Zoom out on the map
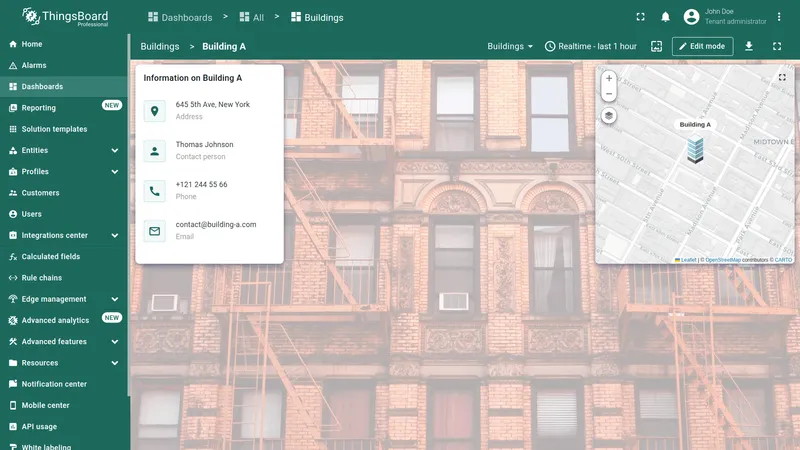800x450 pixels. tap(609, 94)
